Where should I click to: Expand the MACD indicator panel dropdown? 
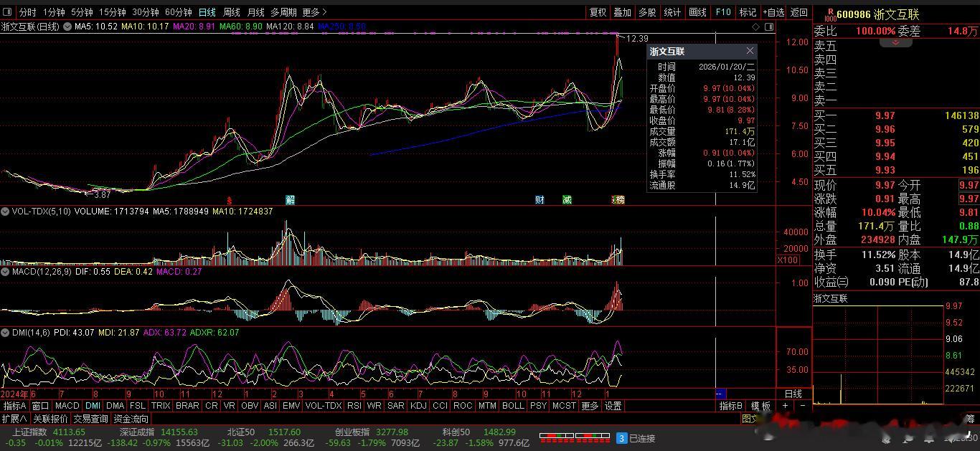[5, 272]
